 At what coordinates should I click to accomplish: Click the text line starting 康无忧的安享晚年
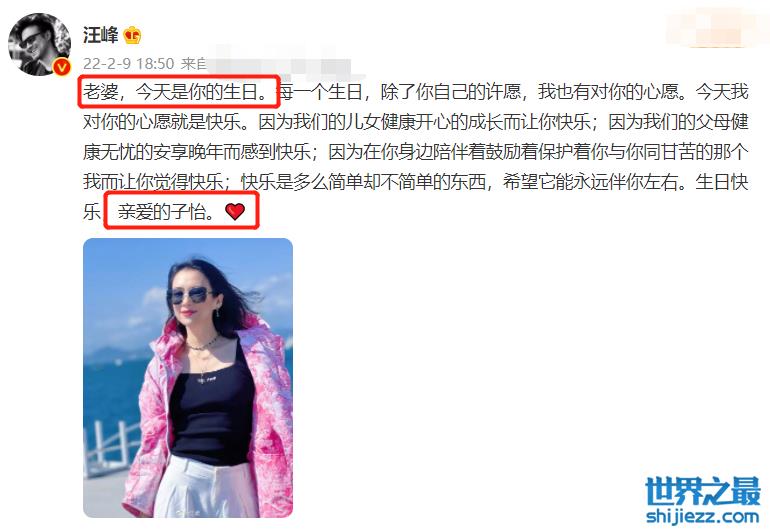[415, 152]
